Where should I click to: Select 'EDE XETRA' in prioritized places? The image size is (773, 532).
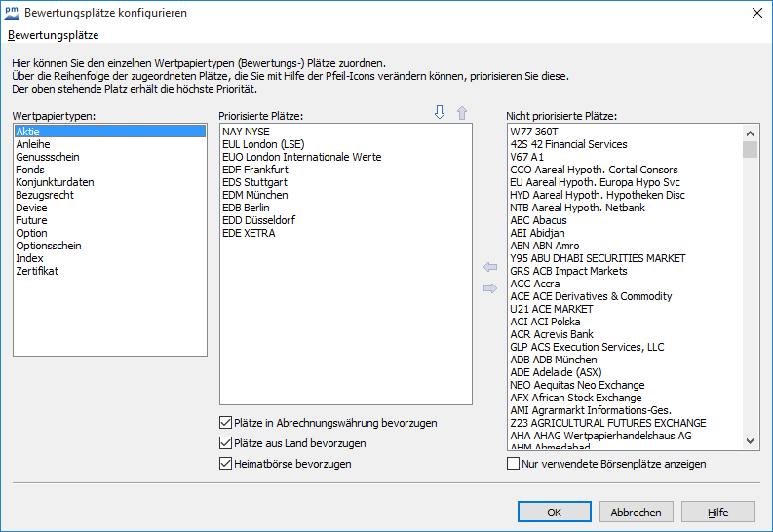[x=249, y=233]
